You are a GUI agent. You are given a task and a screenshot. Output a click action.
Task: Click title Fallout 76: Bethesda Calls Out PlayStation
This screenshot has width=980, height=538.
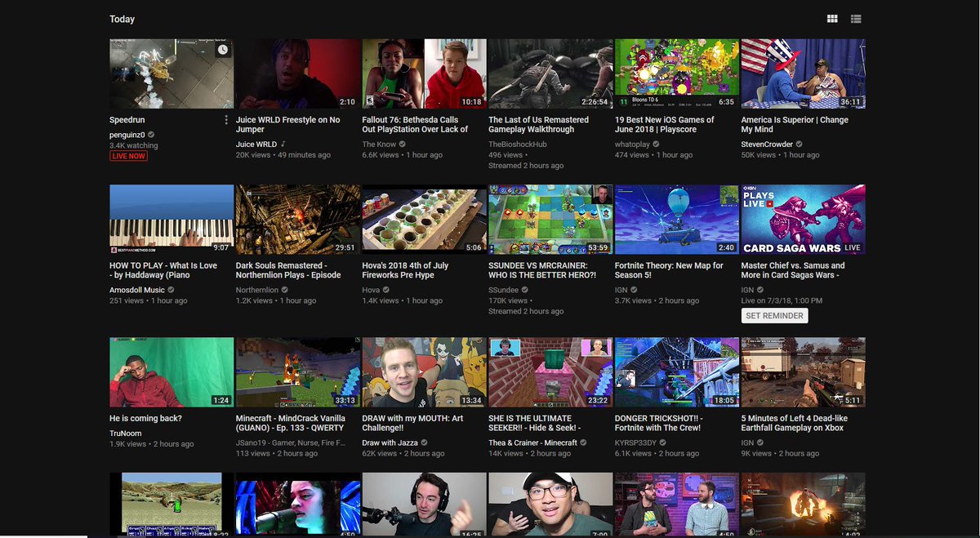coord(416,125)
